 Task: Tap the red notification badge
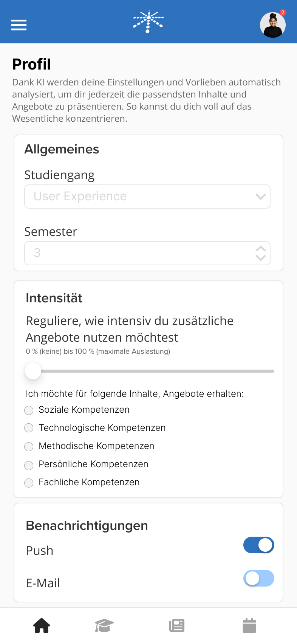coord(283,12)
